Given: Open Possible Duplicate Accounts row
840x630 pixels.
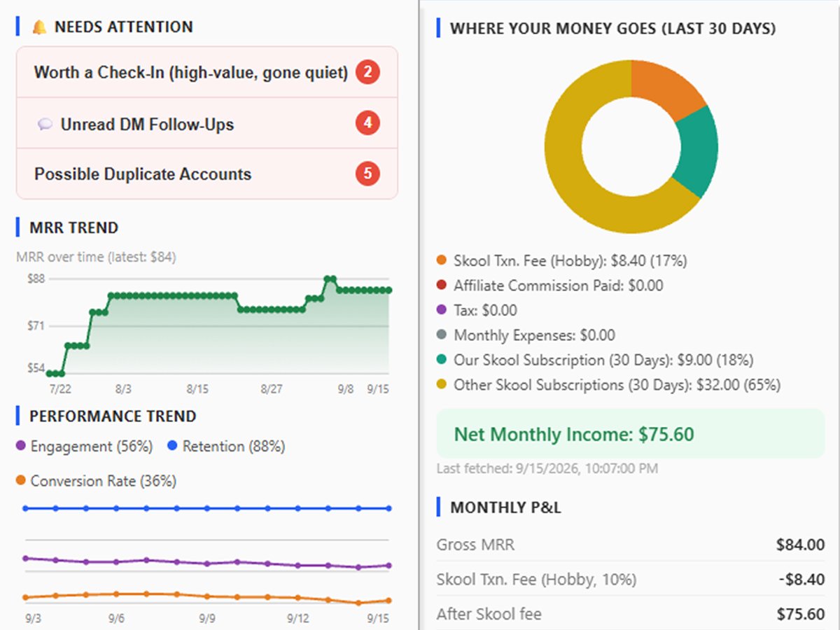Looking at the screenshot, I should pyautogui.click(x=207, y=174).
